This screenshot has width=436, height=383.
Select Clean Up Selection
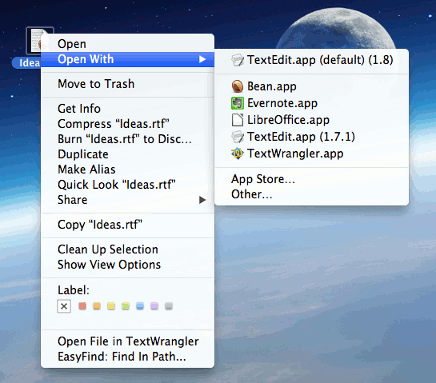(x=127, y=249)
